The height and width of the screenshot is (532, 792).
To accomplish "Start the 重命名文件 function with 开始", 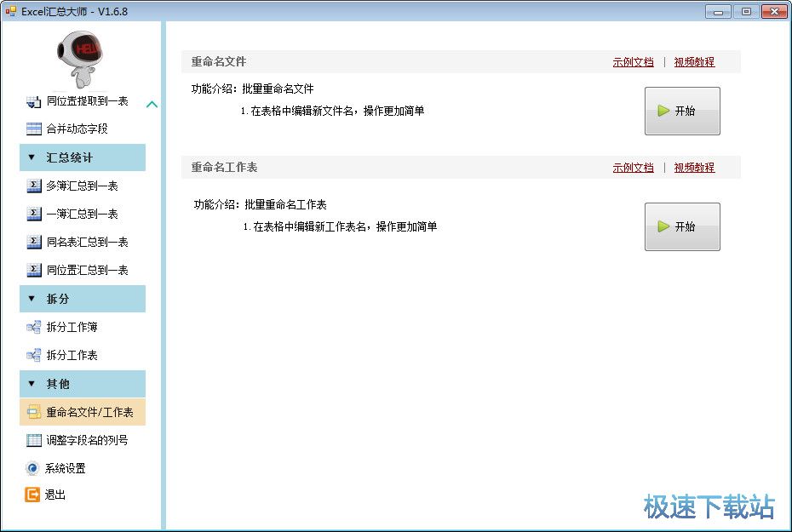I will [682, 111].
